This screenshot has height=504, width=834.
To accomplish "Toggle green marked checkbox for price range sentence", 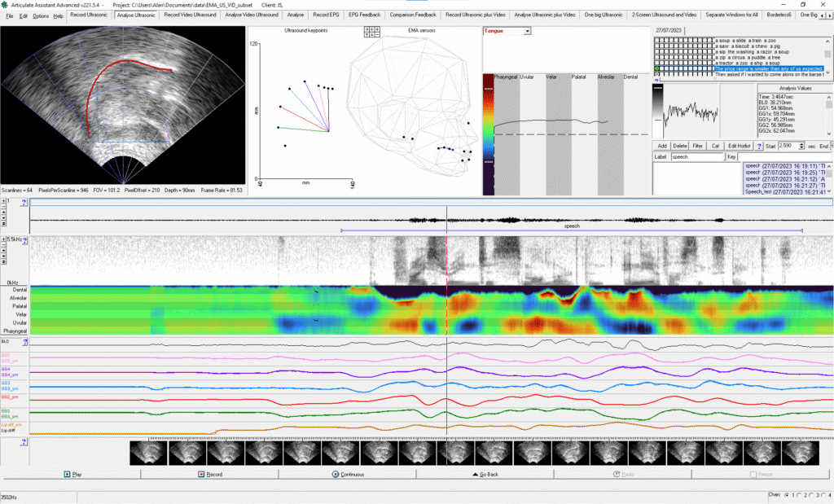I will tap(658, 69).
